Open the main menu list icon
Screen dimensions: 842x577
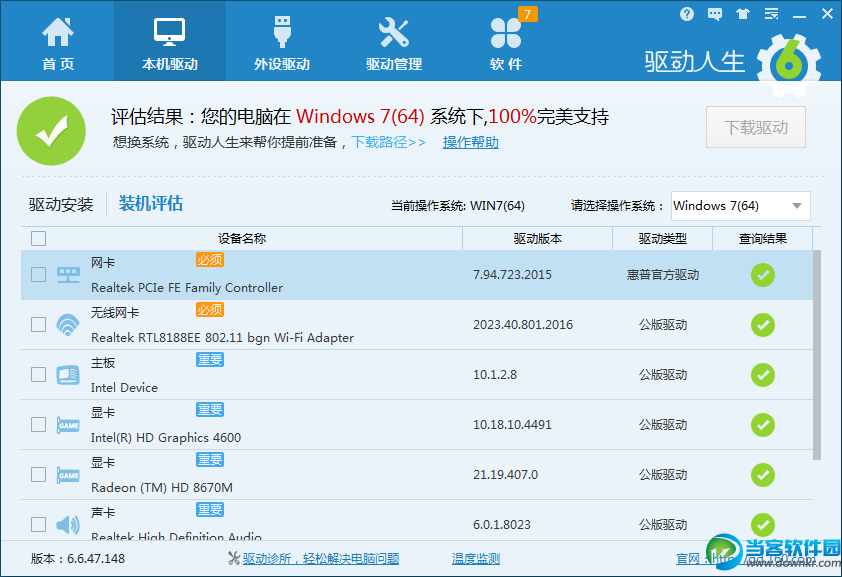(x=771, y=14)
